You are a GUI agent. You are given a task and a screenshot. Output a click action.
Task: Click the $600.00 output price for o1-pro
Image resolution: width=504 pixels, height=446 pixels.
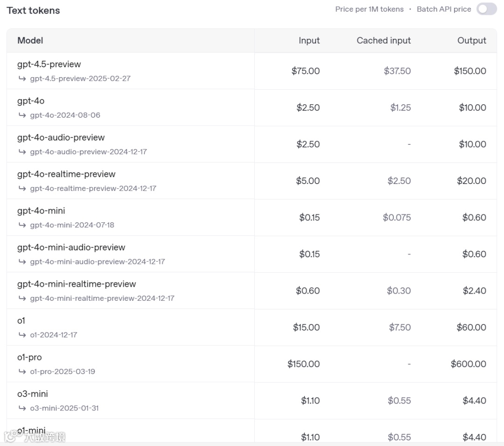468,364
